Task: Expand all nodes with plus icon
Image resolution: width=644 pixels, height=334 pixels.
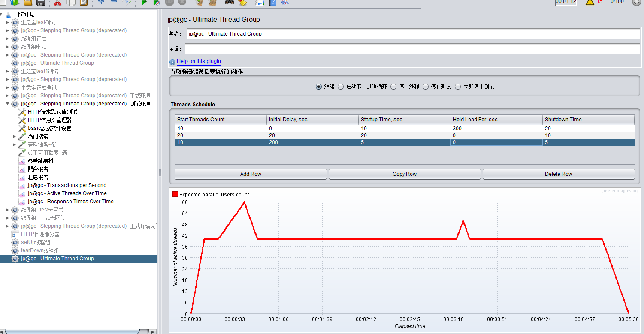Action: point(101,2)
